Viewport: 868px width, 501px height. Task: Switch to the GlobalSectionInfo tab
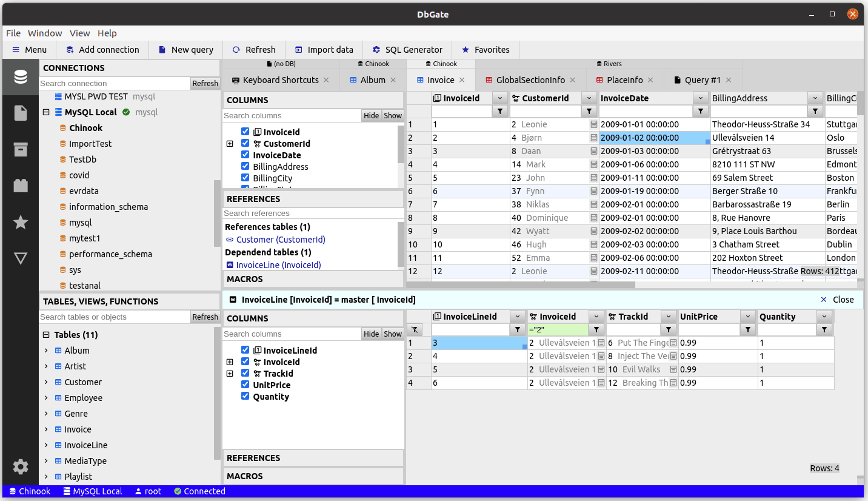pos(529,79)
